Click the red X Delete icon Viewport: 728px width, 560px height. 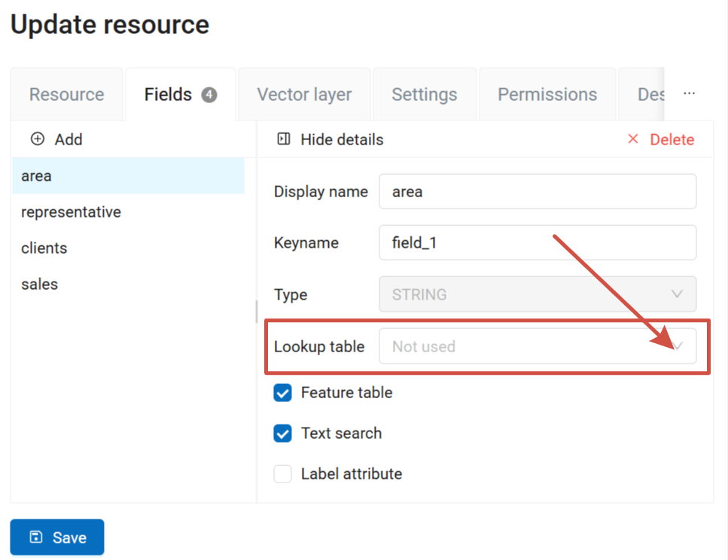(632, 139)
